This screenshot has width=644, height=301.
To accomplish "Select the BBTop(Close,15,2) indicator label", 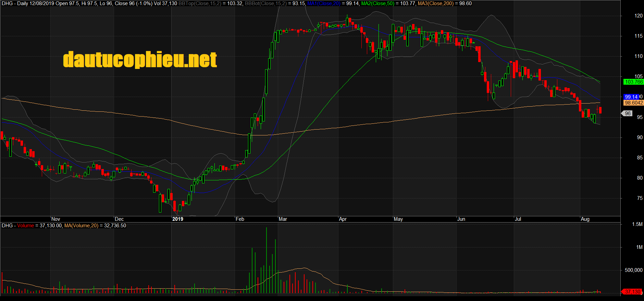I will [x=200, y=3].
